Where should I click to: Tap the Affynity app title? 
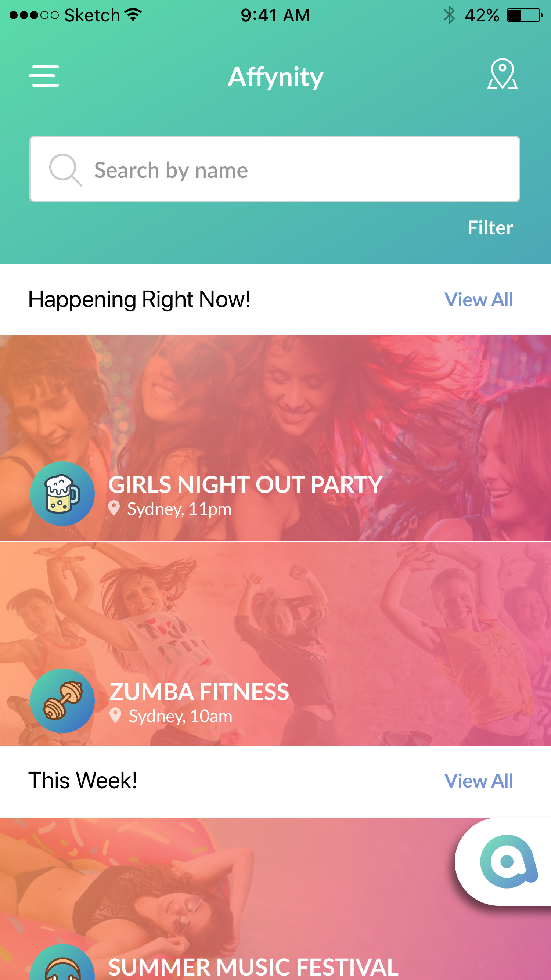tap(275, 77)
